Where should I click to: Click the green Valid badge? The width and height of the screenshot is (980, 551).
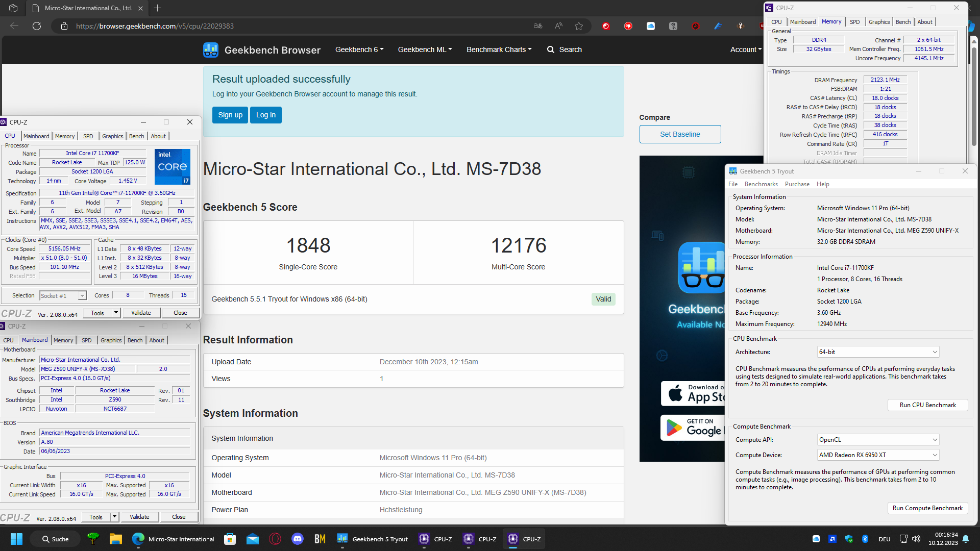point(603,299)
